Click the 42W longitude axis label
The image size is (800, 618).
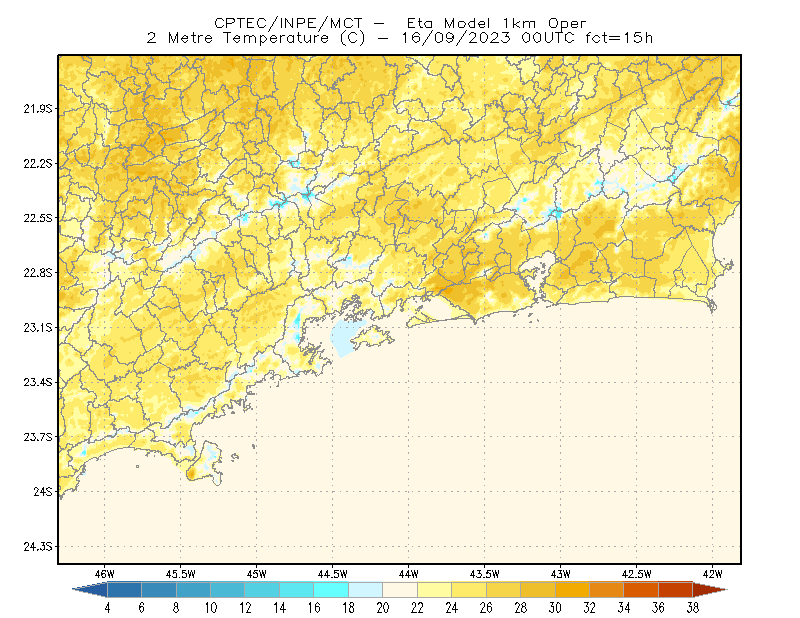[x=712, y=574]
